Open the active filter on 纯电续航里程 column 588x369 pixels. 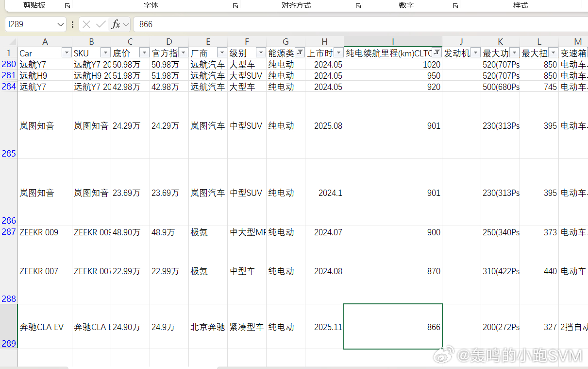[437, 53]
